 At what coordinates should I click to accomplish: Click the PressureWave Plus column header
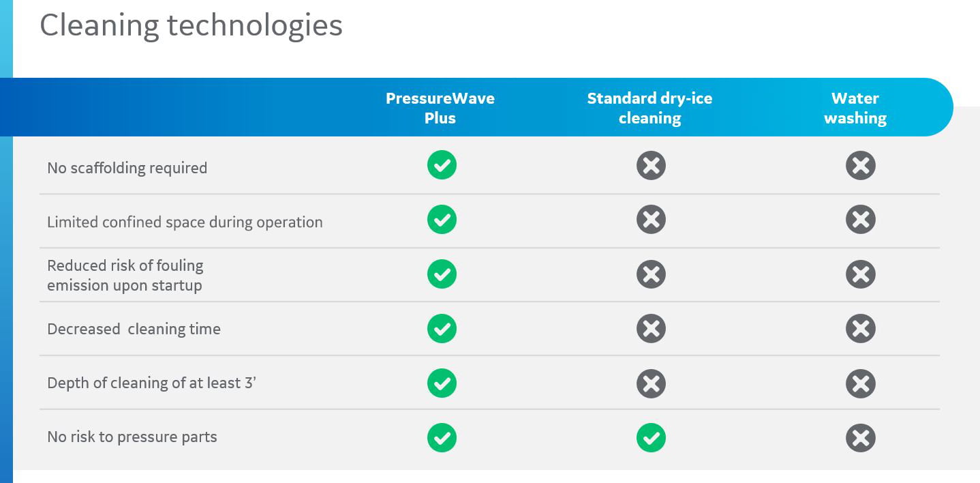click(440, 108)
